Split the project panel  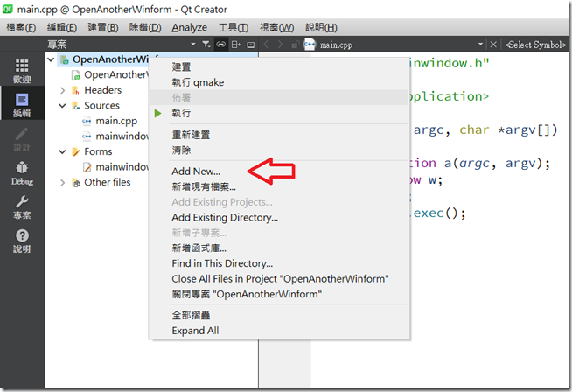tap(235, 45)
